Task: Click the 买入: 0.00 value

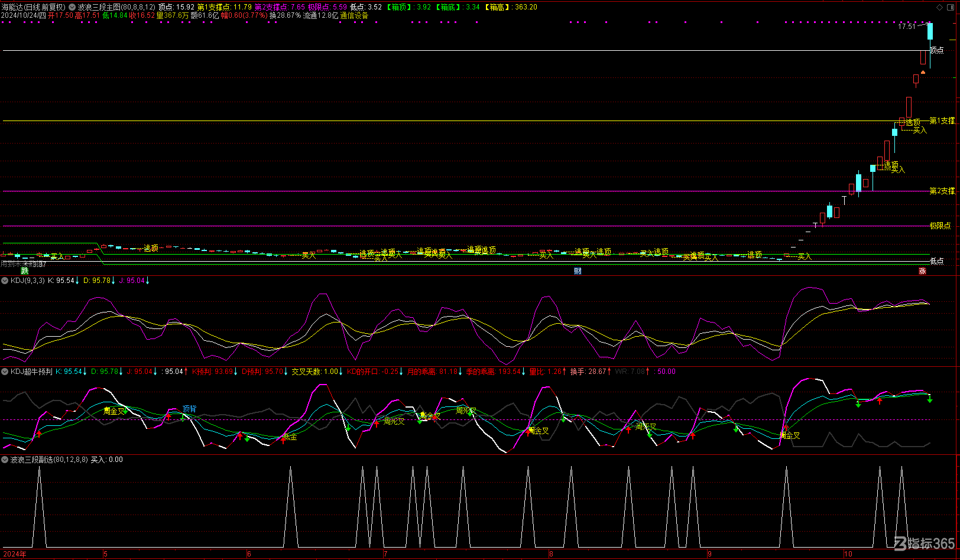Action: [x=106, y=459]
